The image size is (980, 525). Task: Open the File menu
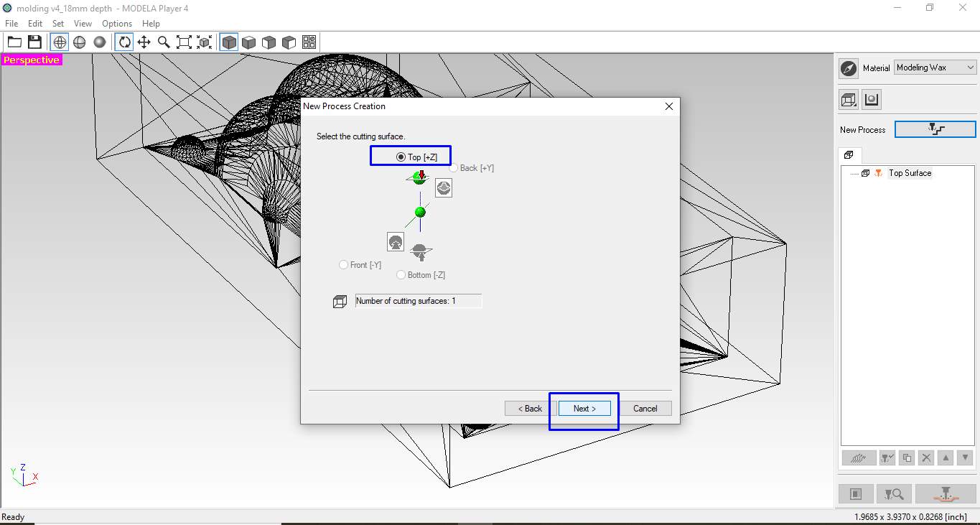pyautogui.click(x=11, y=24)
